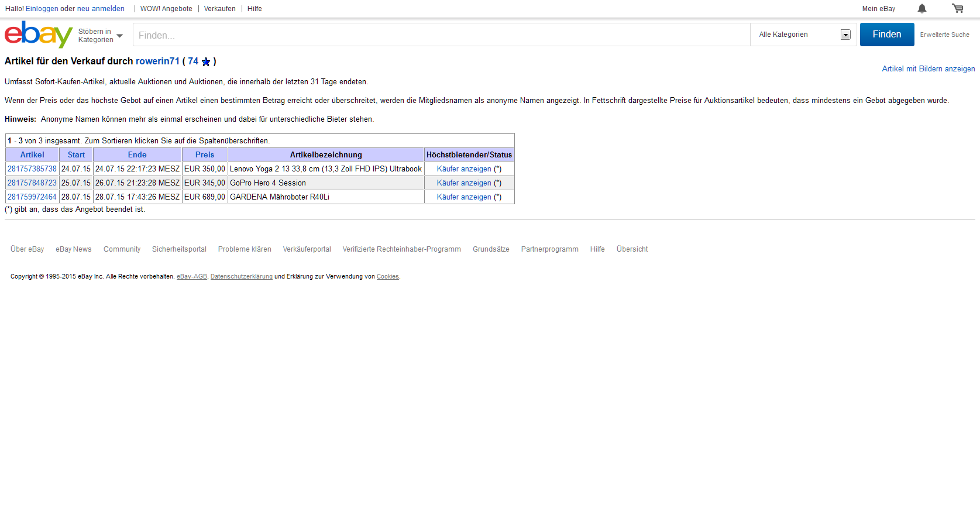Open Sicherheitsportal footer link
This screenshot has height=529, width=980.
click(x=179, y=249)
